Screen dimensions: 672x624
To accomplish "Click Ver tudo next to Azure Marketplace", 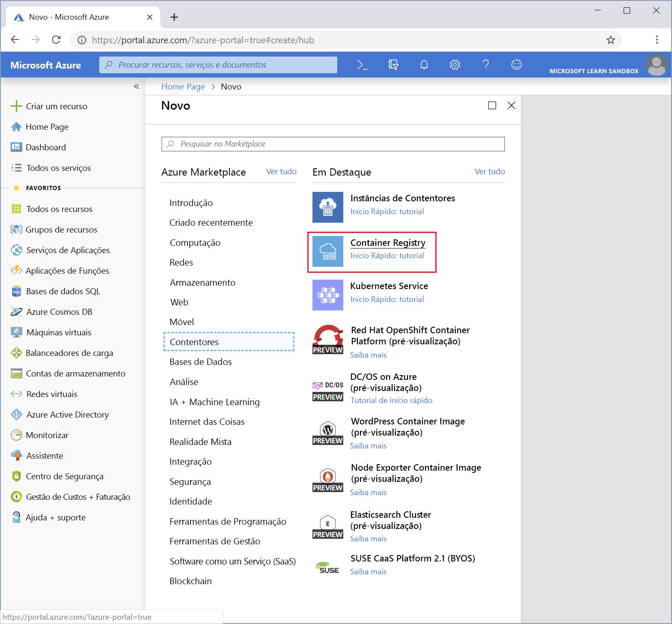I will coord(281,171).
